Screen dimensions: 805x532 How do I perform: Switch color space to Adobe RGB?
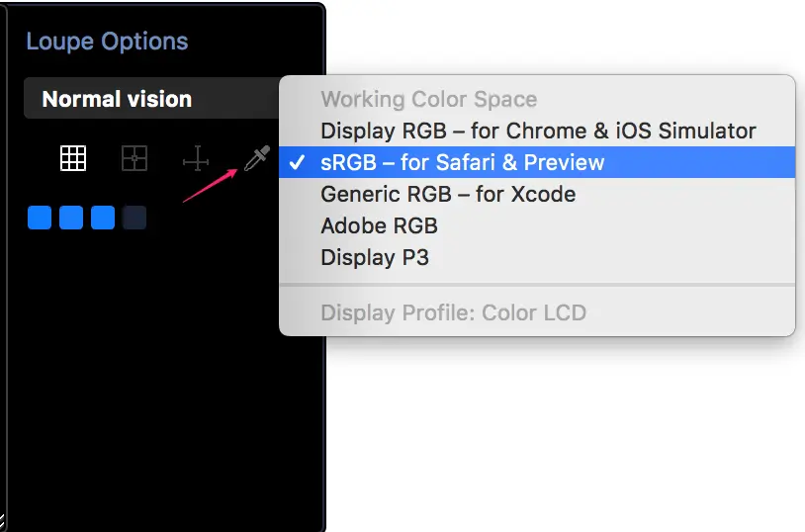[379, 225]
